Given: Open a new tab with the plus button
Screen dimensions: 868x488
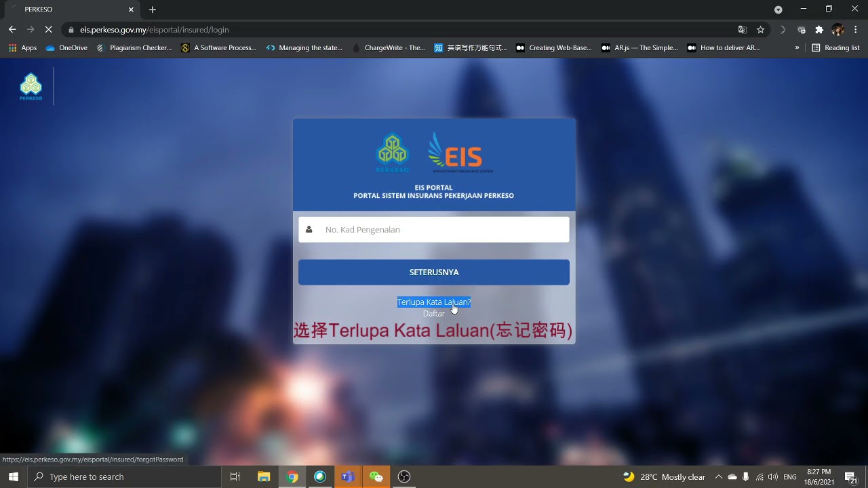Looking at the screenshot, I should tap(153, 9).
